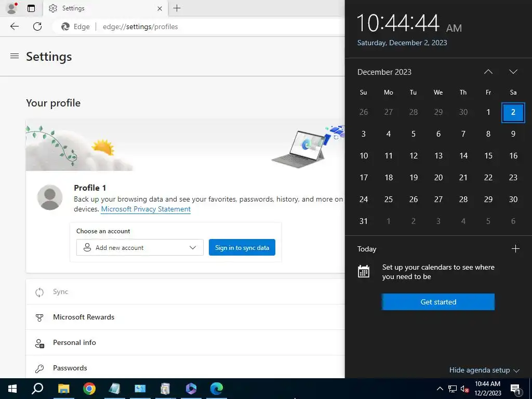Open the Windows Start menu
532x399 pixels.
point(12,389)
